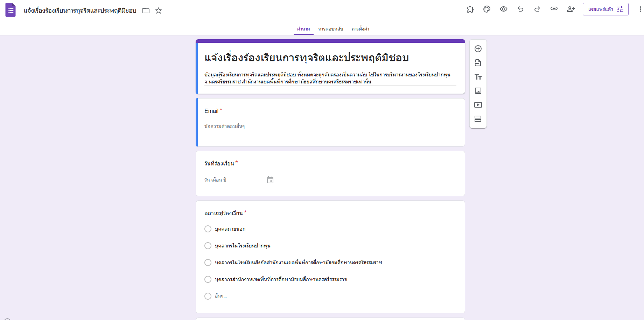This screenshot has height=320, width=644.
Task: Open the theme customization palette
Action: pyautogui.click(x=487, y=9)
